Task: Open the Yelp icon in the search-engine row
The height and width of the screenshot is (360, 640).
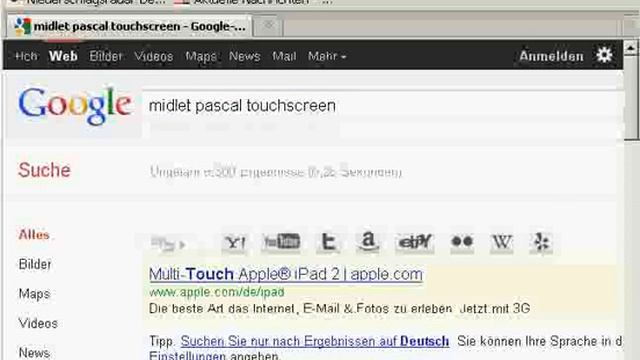Action: point(541,242)
